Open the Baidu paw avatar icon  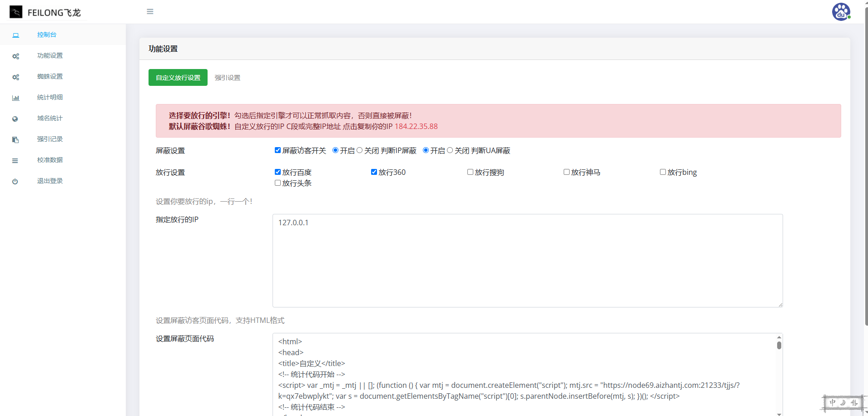point(841,12)
